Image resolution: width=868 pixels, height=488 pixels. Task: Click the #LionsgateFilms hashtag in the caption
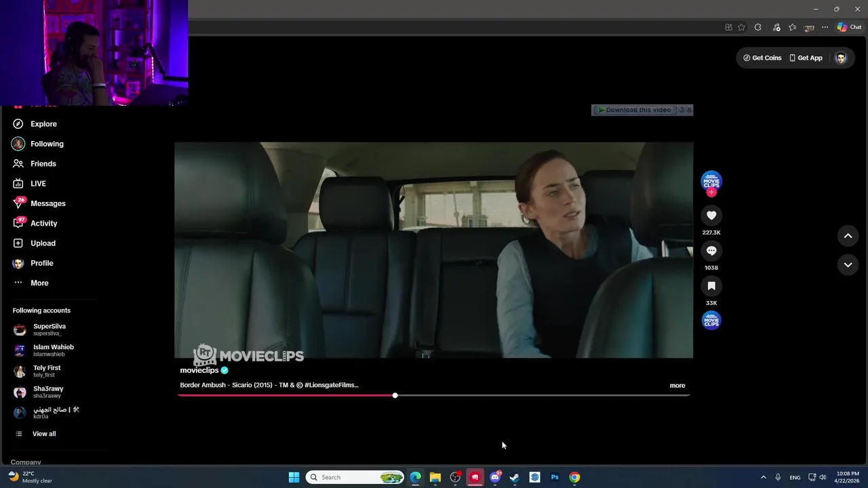click(332, 385)
